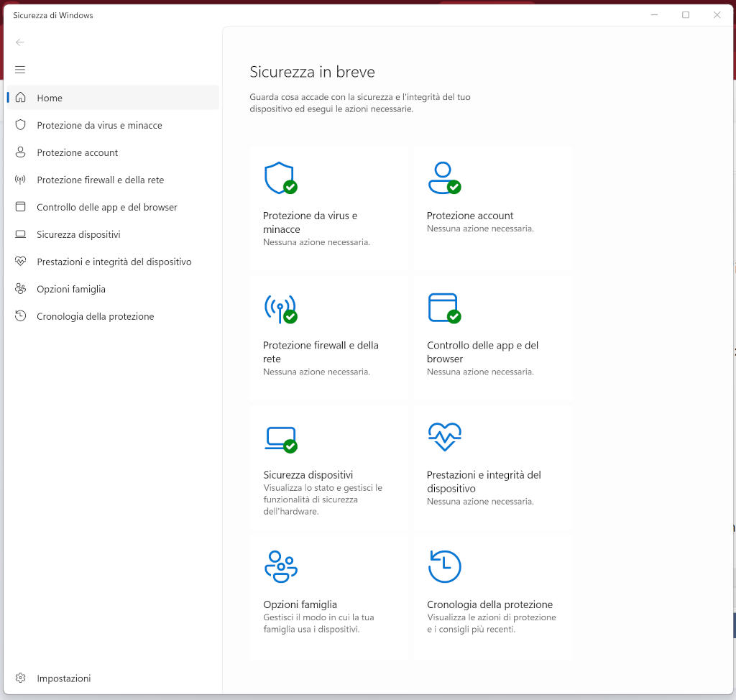736x700 pixels.
Task: Click the Sicurezza dispositivi card title
Action: 308,474
